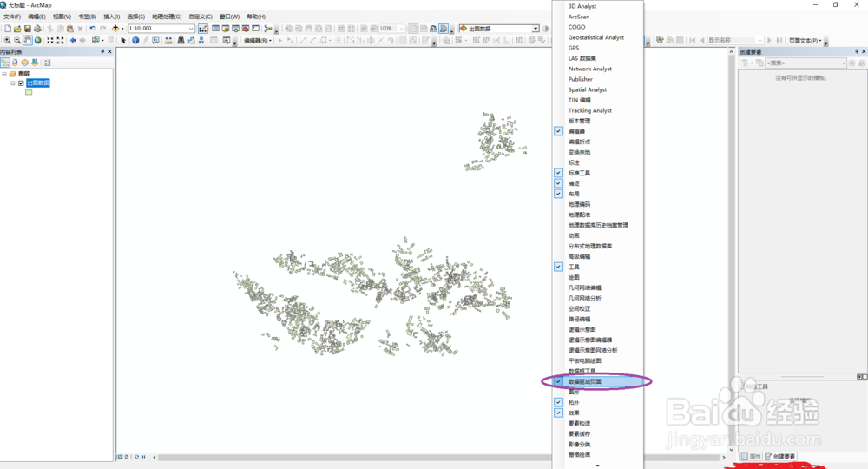Zoom to full extent globe

coord(37,41)
